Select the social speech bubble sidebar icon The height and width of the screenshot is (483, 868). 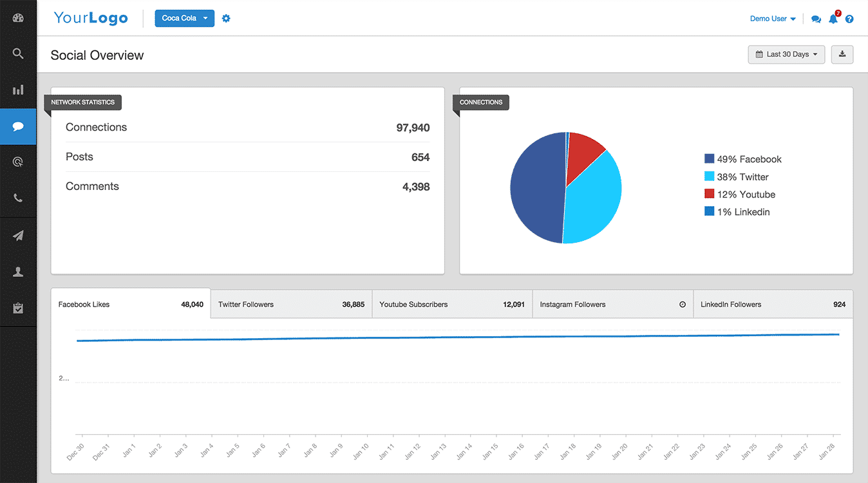(x=18, y=126)
